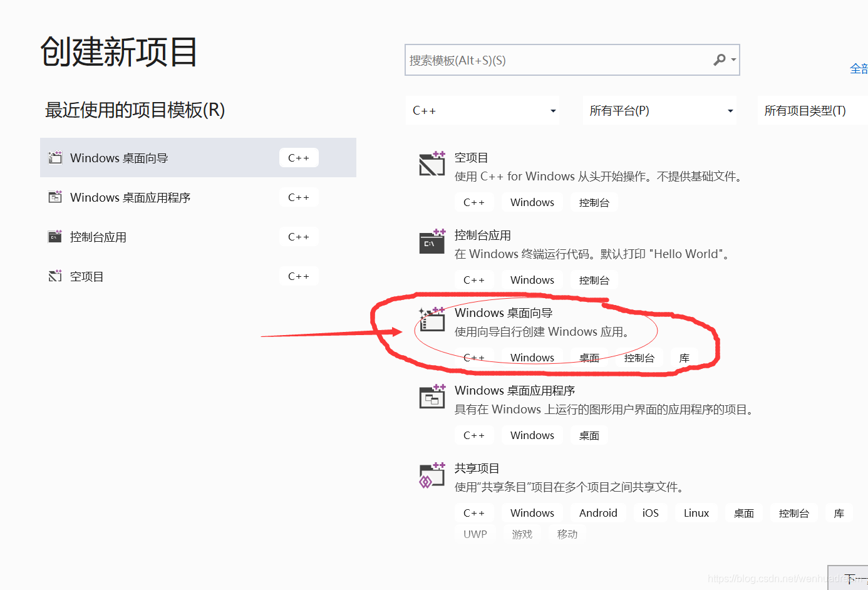Screen dimensions: 868x590
Task: Click 移动 tag under 共享项目
Action: coord(567,534)
